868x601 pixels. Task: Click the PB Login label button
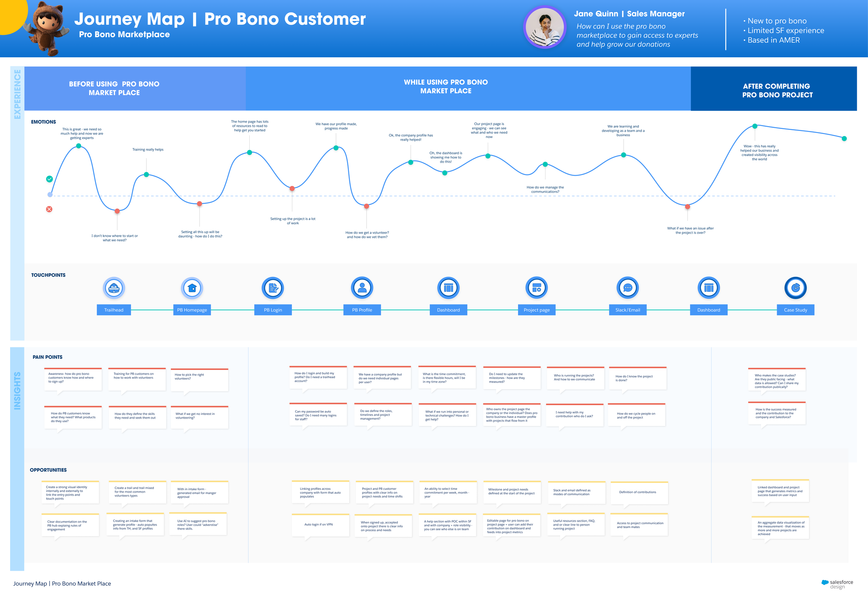point(273,310)
